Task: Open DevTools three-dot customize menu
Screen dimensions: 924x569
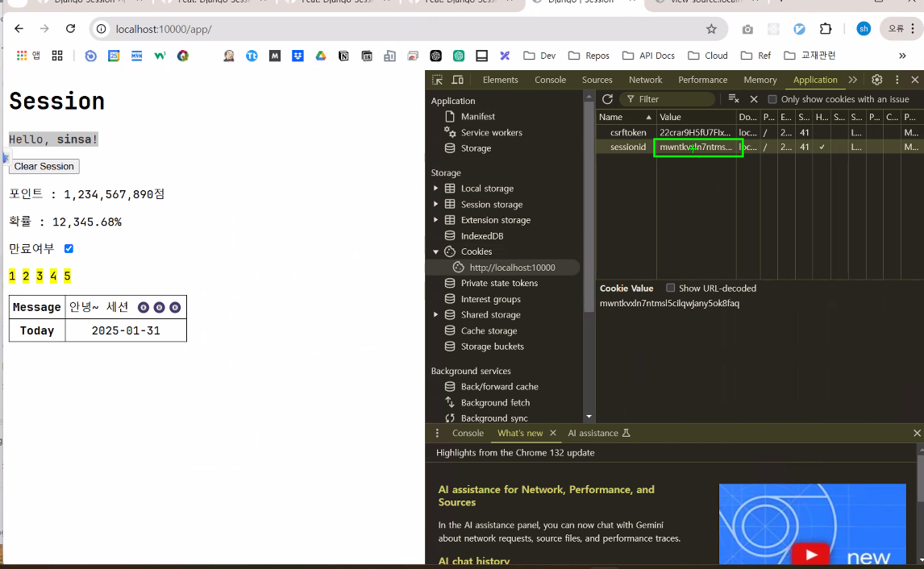Action: (x=897, y=80)
